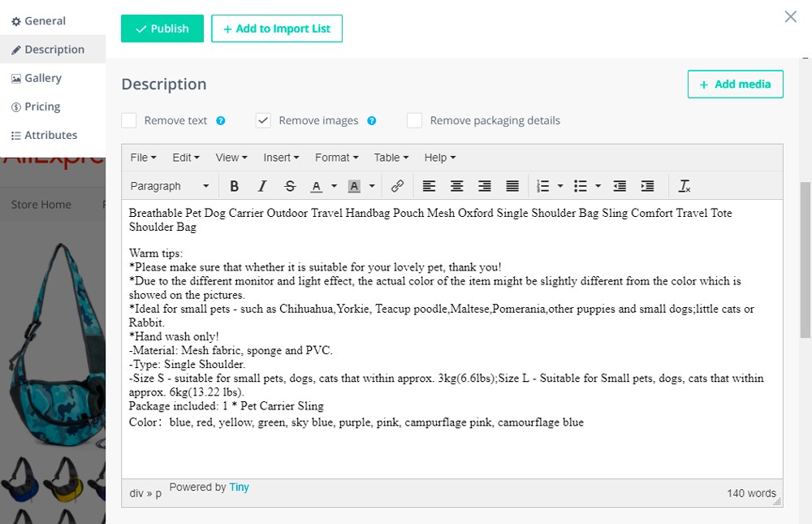812x524 pixels.
Task: Open the Format menu
Action: tap(337, 158)
